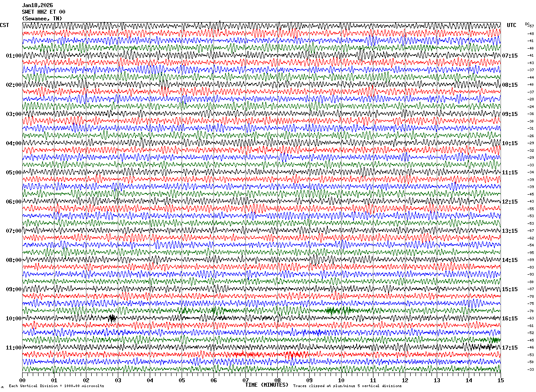Select the 06:00 CST row label
Image resolution: width=536 pixels, height=392 pixels.
coord(14,202)
